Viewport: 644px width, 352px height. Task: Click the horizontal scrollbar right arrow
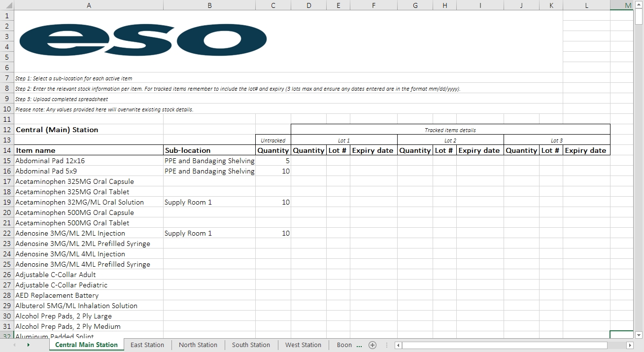point(629,345)
